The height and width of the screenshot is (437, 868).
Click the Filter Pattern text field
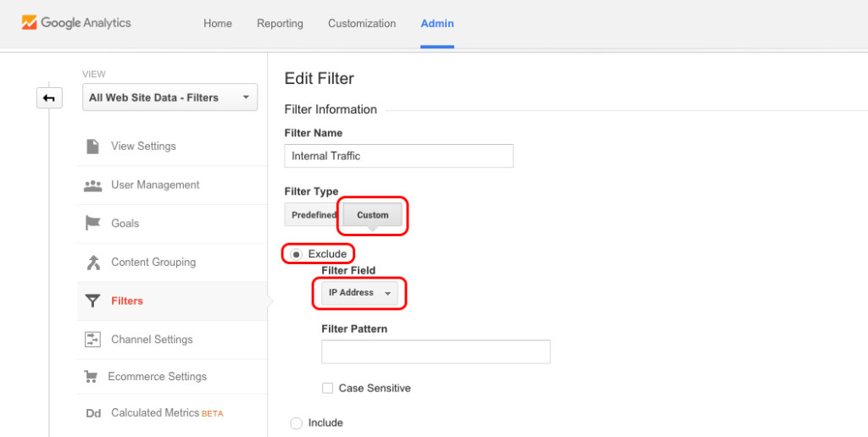pos(436,351)
